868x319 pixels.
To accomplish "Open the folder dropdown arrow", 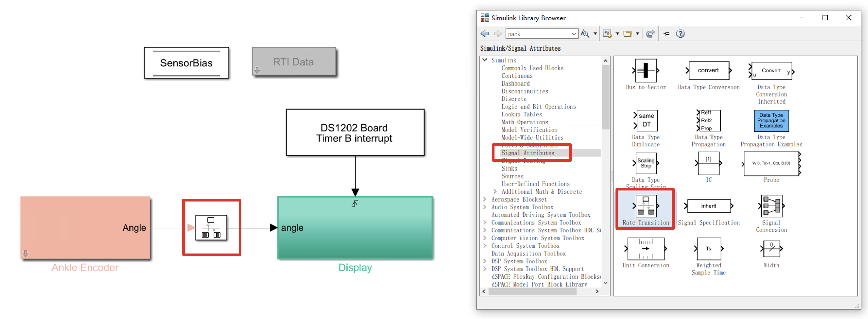I will [x=637, y=34].
